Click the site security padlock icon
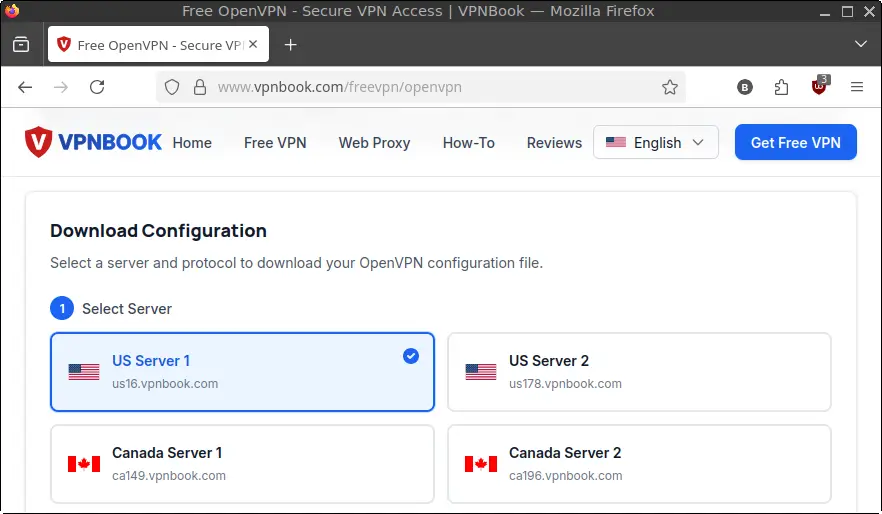 200,87
